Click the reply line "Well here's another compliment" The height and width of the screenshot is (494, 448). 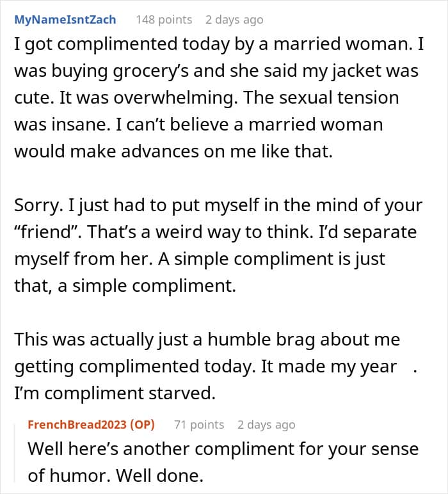[223, 449]
